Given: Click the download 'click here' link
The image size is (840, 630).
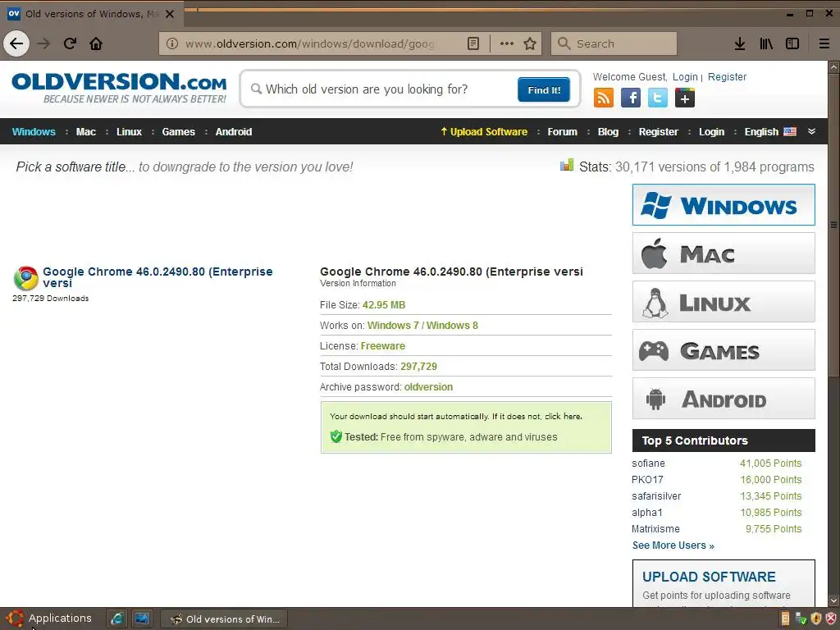Looking at the screenshot, I should [x=563, y=416].
